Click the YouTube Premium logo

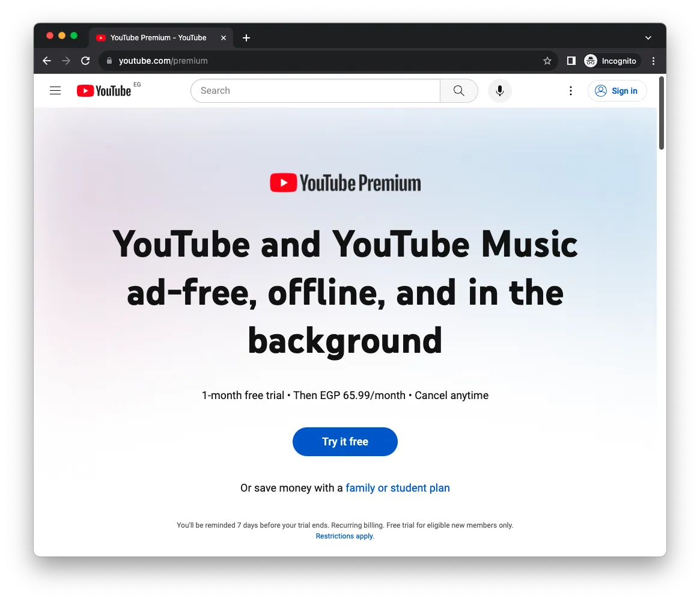[345, 183]
